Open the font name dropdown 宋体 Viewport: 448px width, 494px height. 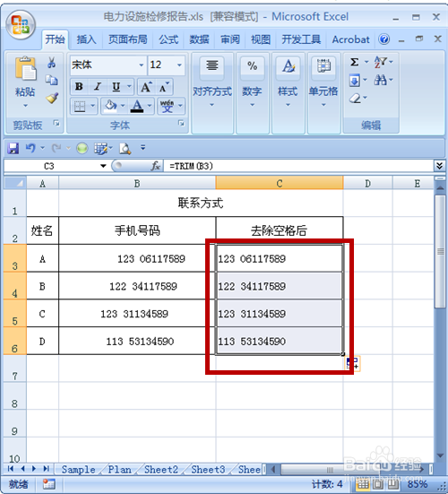tap(142, 65)
